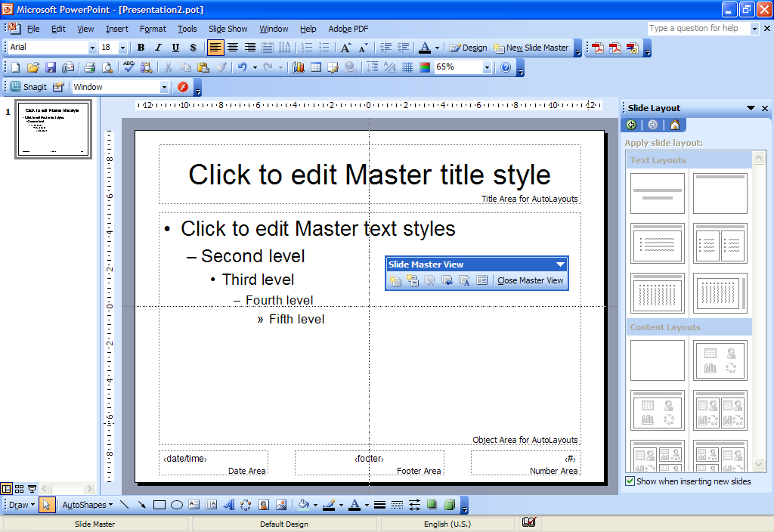Open the Format menu
Image resolution: width=774 pixels, height=532 pixels.
tap(153, 29)
